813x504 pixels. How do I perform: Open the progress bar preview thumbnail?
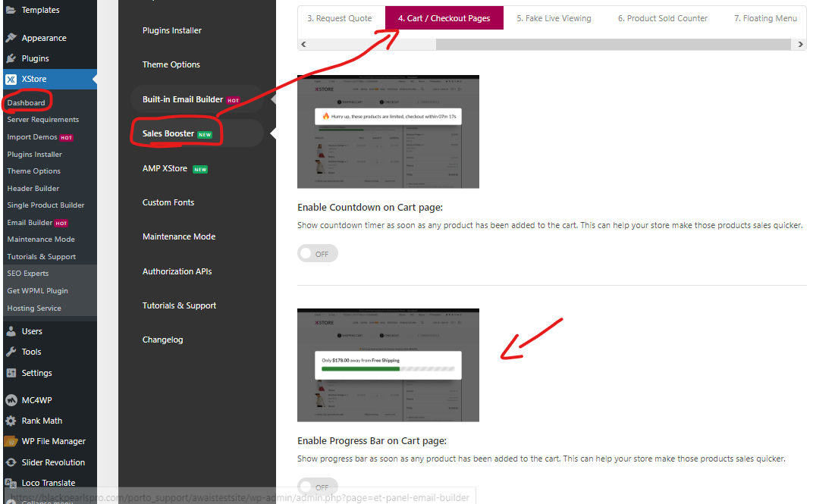[x=388, y=365]
